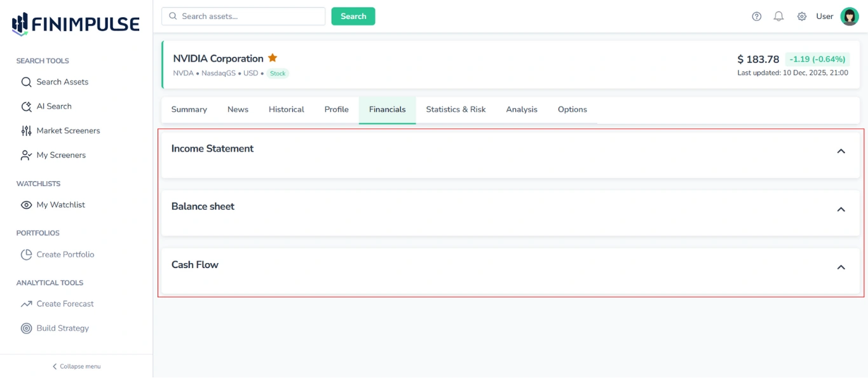Open the Options tab

point(572,109)
